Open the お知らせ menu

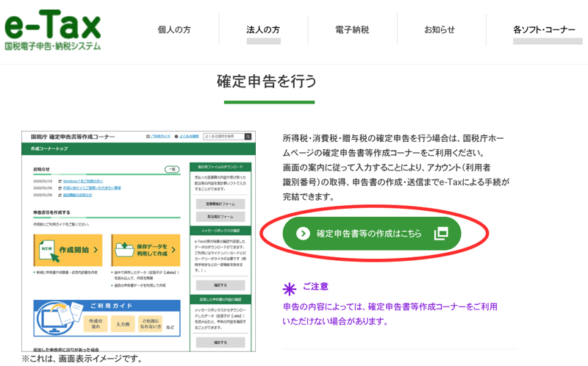coord(440,29)
